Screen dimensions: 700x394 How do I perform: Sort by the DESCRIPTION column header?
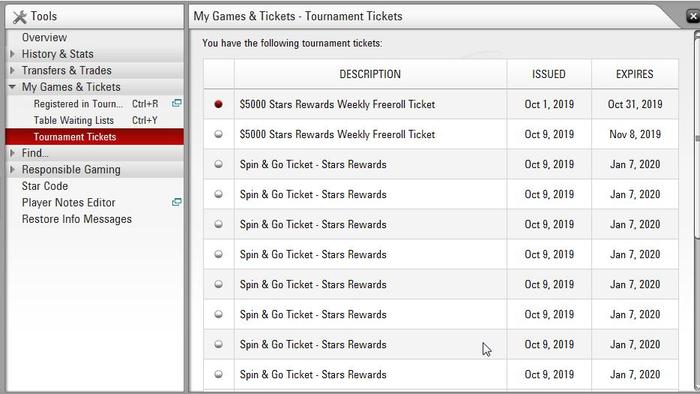click(x=370, y=74)
